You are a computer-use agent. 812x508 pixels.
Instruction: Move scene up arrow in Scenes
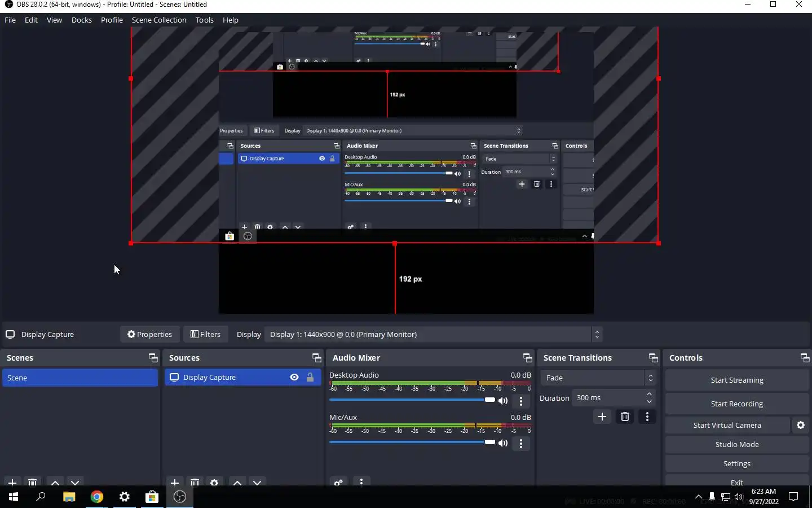tap(55, 482)
